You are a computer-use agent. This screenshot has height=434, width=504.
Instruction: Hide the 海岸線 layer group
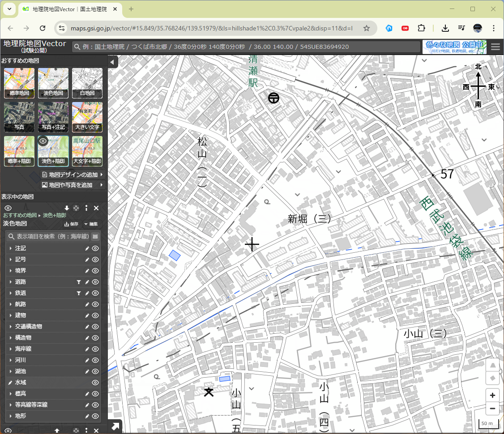95,349
